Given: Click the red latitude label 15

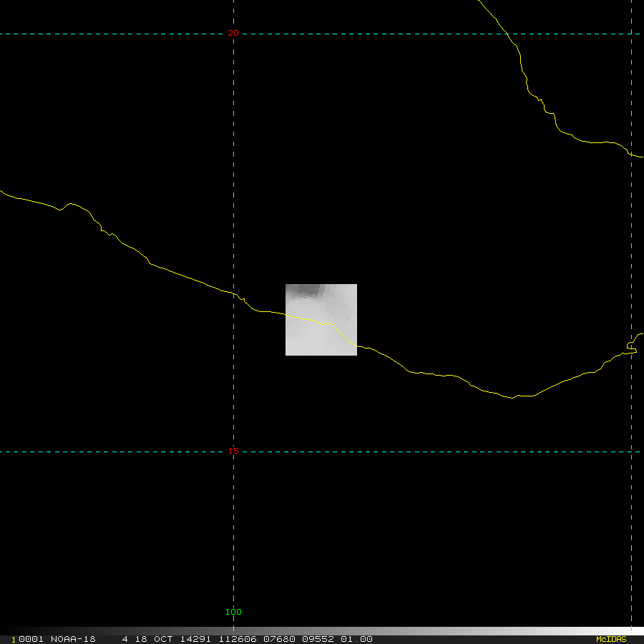Looking at the screenshot, I should [233, 451].
